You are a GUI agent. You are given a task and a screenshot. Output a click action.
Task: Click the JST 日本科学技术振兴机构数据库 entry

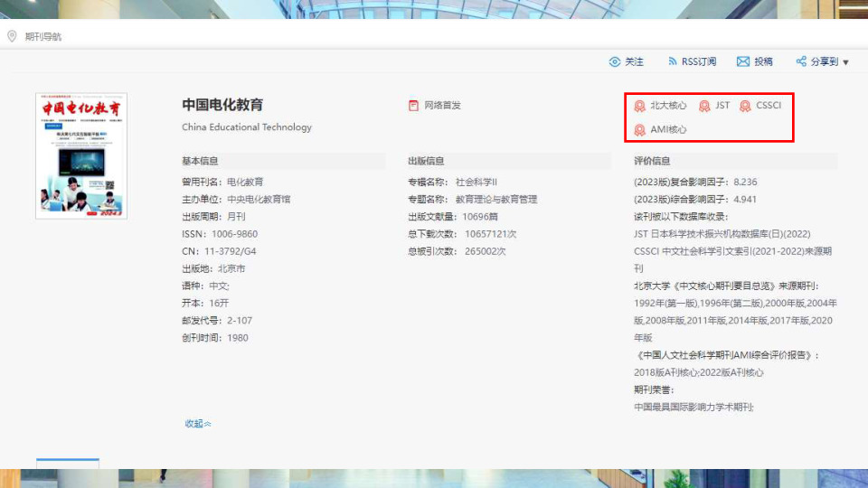(x=722, y=234)
